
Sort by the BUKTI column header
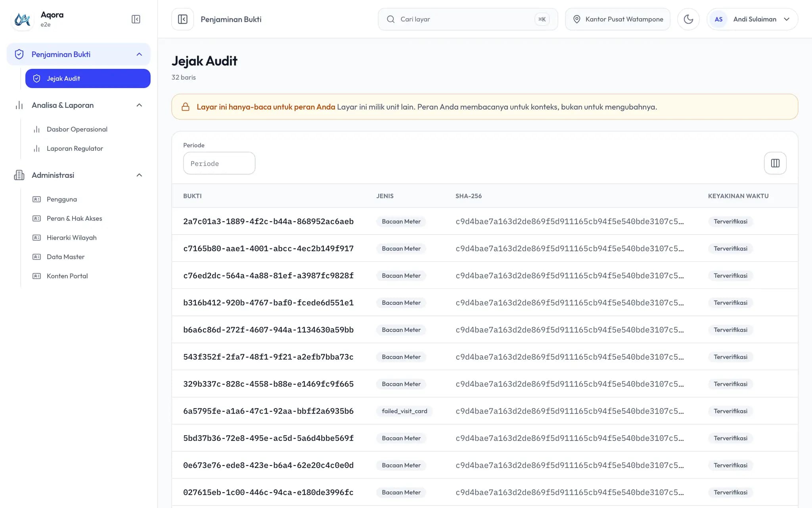pos(192,196)
